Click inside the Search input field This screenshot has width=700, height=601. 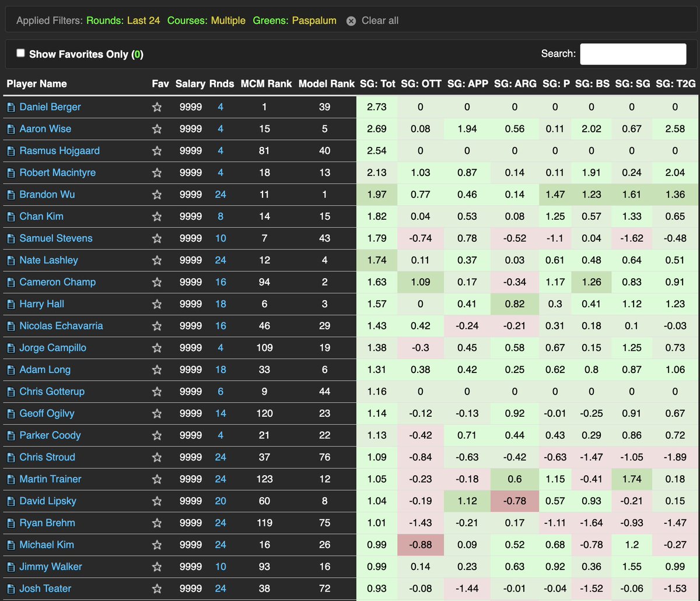coord(633,54)
